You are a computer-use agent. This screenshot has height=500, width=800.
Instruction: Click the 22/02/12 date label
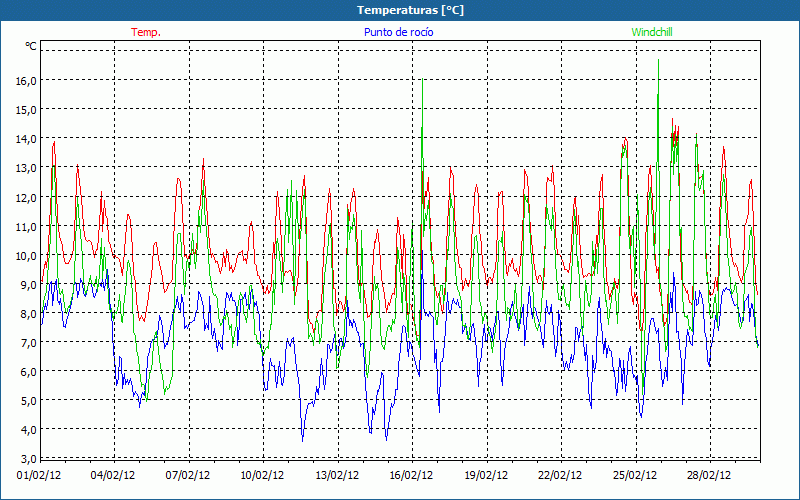[560, 476]
